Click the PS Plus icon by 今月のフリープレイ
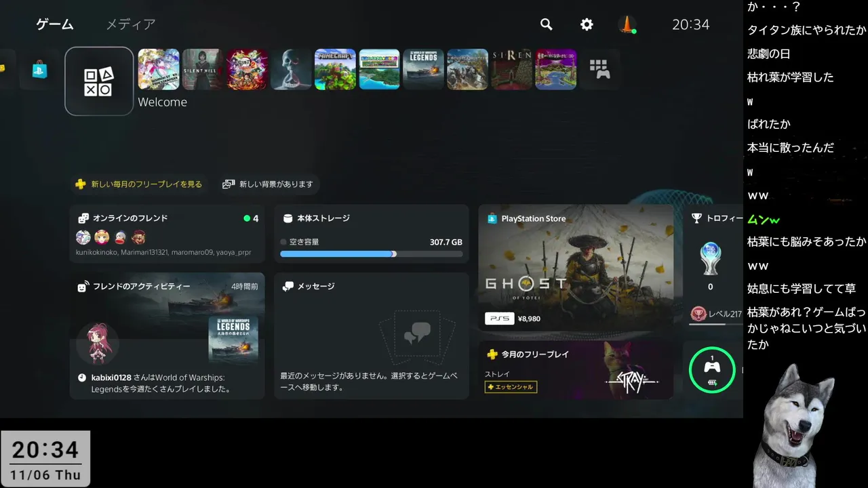The height and width of the screenshot is (488, 868). 492,354
